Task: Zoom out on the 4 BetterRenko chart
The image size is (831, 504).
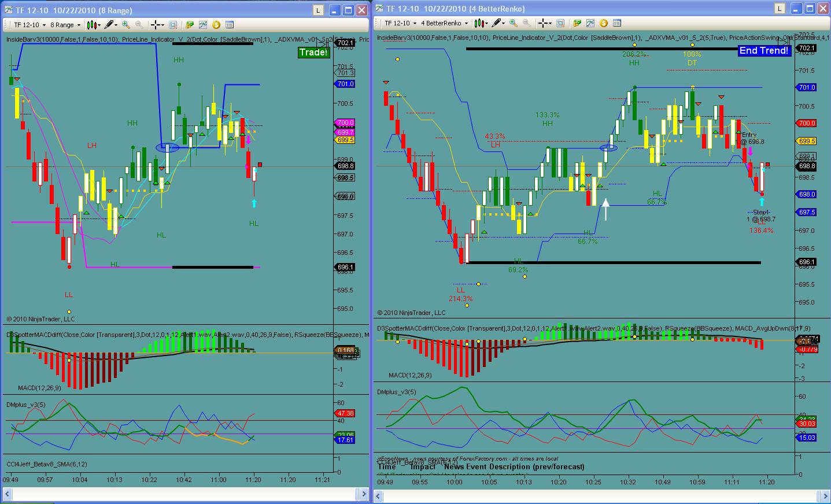Action: (526, 23)
